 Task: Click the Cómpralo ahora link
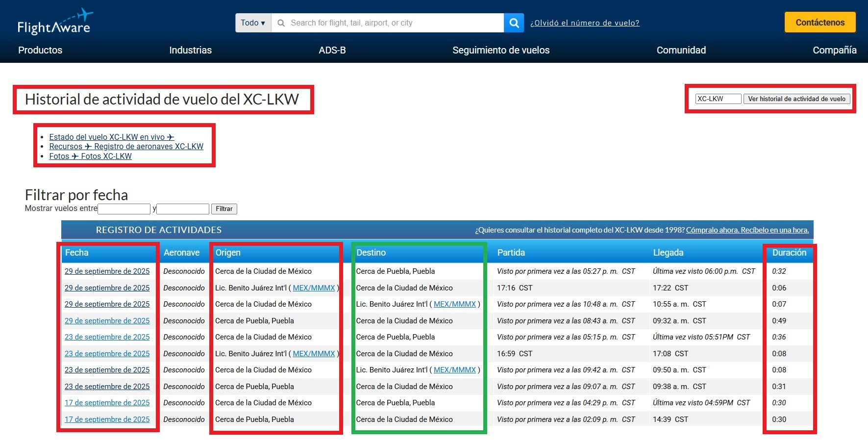pyautogui.click(x=747, y=230)
